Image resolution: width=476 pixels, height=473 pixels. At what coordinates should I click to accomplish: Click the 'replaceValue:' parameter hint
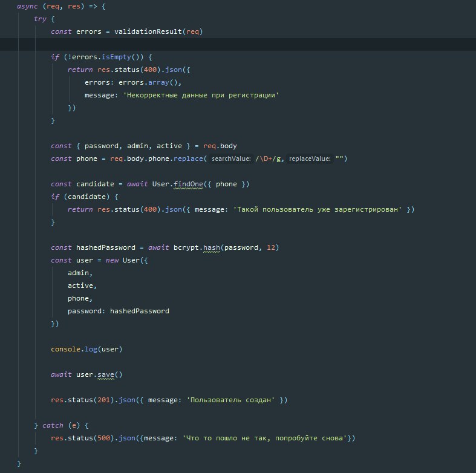point(310,159)
